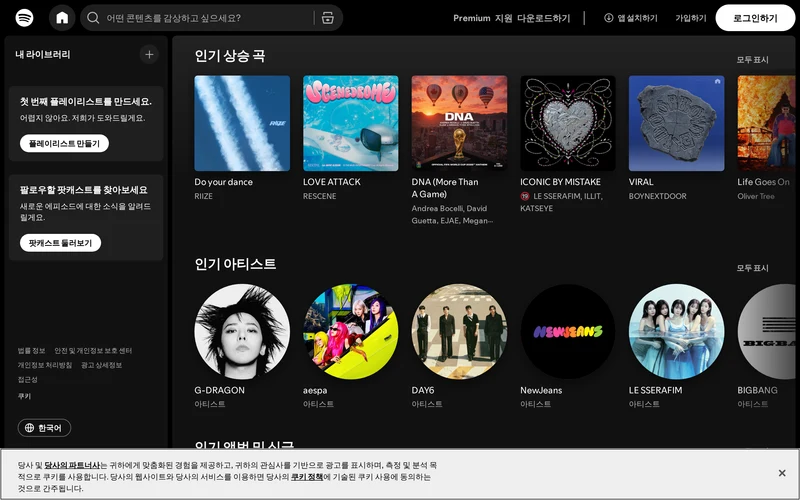Image resolution: width=800 pixels, height=500 pixels.
Task: Open the Premium link
Action: click(471, 18)
